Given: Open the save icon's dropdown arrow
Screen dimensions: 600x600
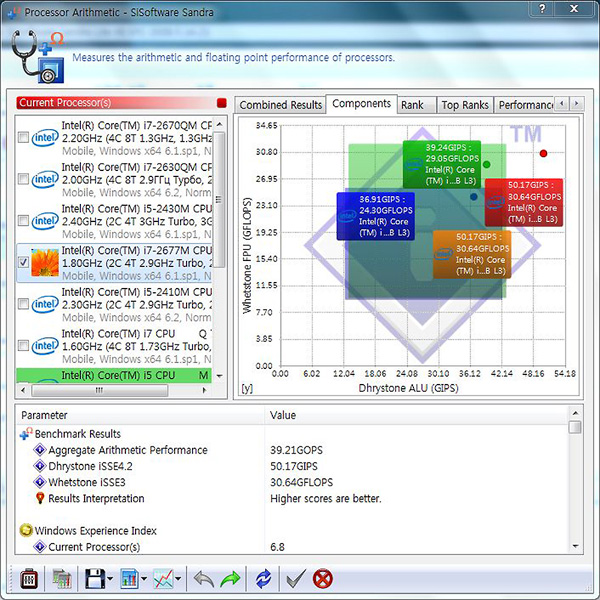Looking at the screenshot, I should click(110, 579).
